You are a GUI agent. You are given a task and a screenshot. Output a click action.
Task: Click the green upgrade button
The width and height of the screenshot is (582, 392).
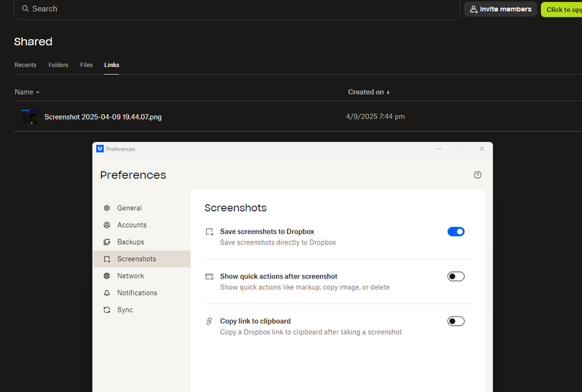[x=562, y=9]
